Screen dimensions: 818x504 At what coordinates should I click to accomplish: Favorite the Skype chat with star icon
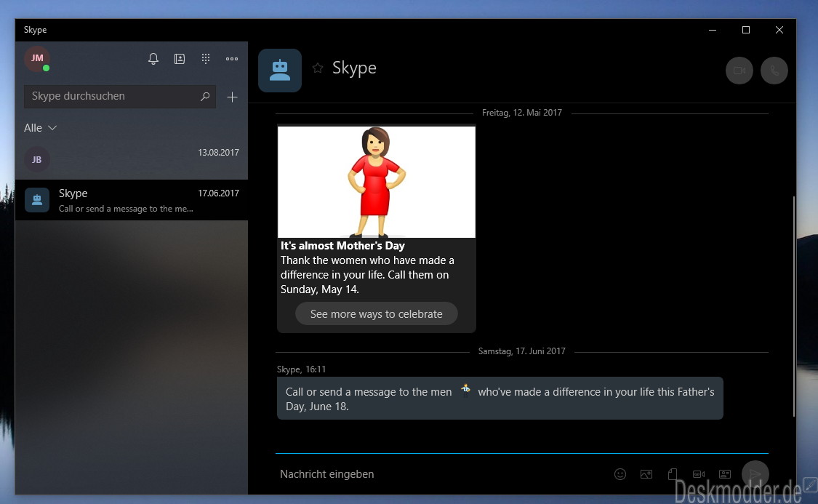pyautogui.click(x=317, y=68)
